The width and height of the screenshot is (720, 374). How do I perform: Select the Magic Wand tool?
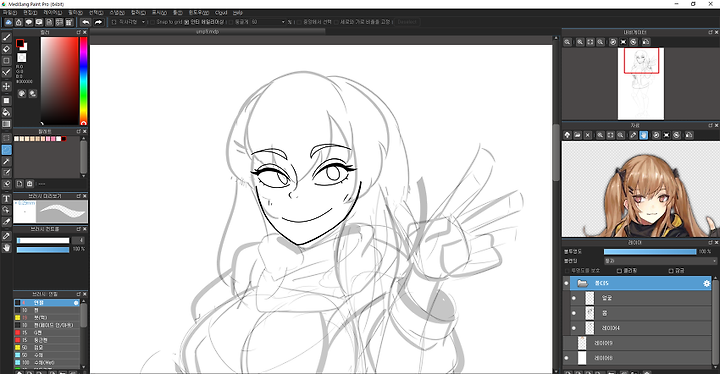click(x=6, y=161)
